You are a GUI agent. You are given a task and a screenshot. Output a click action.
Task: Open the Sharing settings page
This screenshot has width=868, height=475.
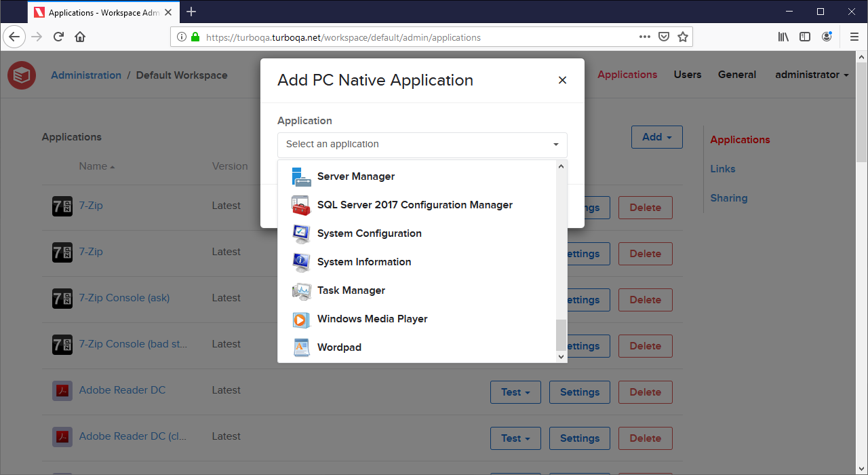(x=728, y=197)
